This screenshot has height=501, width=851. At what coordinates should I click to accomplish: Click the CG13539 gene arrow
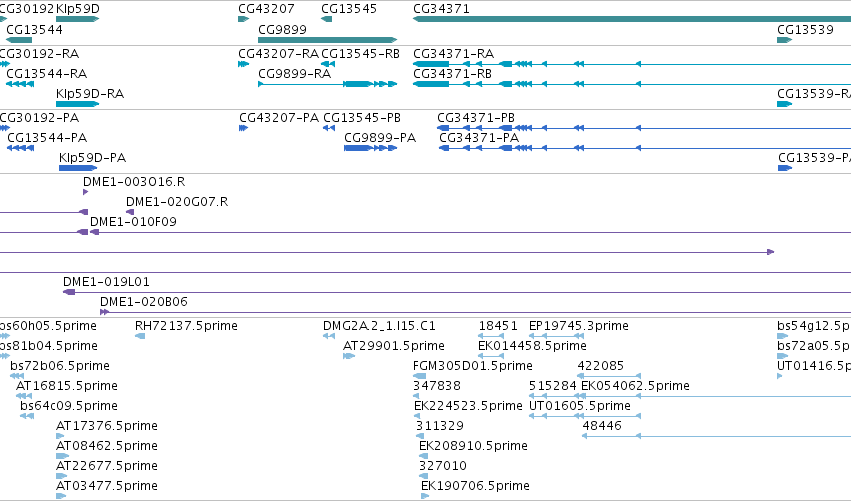785,40
